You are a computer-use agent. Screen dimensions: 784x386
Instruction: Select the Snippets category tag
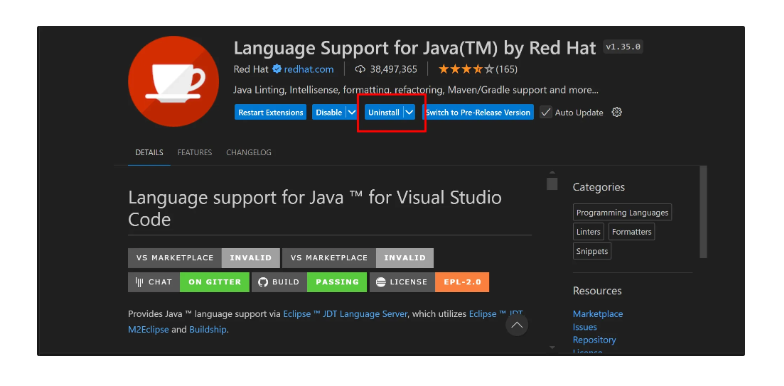(592, 251)
